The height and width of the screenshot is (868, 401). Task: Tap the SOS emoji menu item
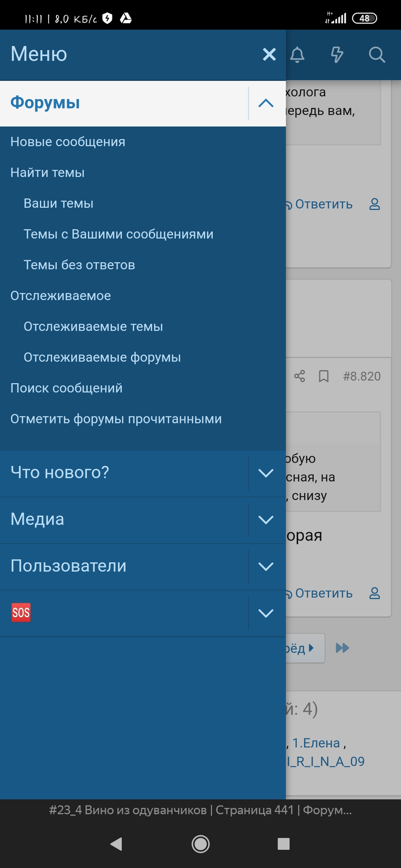(21, 612)
